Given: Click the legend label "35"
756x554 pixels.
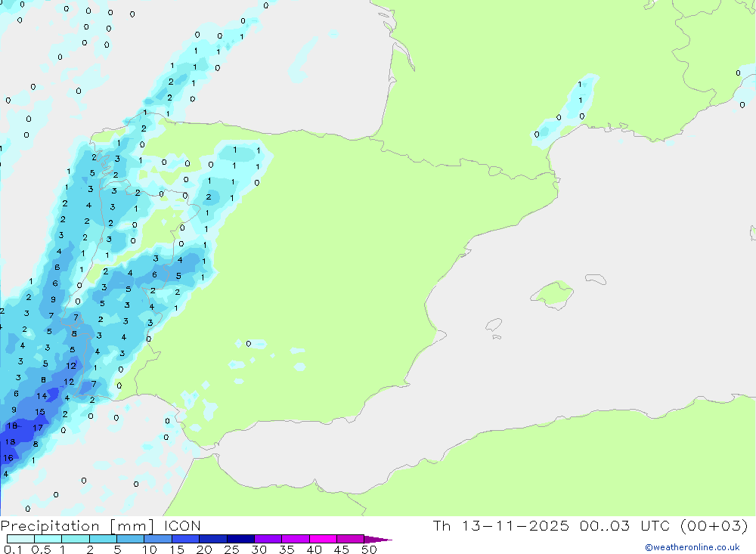Looking at the screenshot, I should click(287, 549).
